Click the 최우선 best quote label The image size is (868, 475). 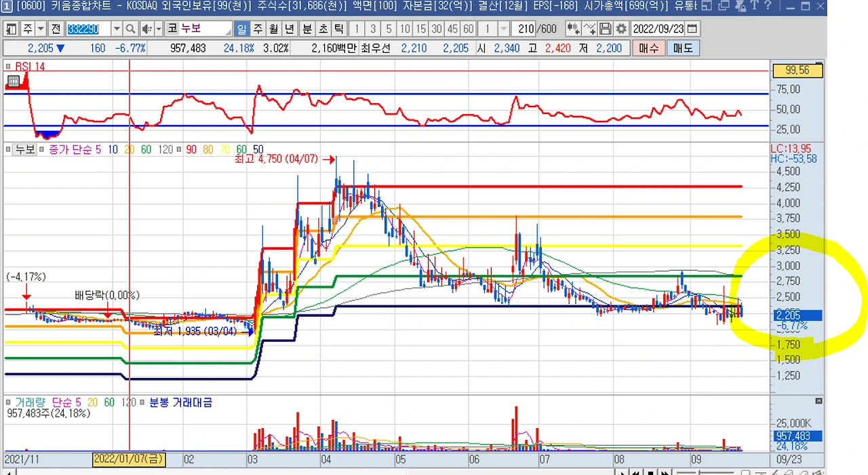pyautogui.click(x=375, y=49)
